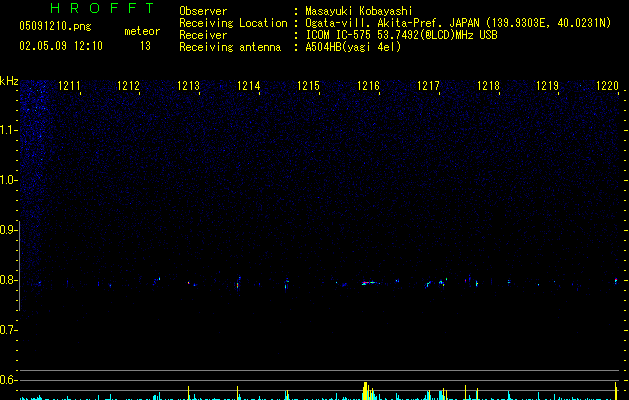The height and width of the screenshot is (400, 629).
Task: Click the 1220 time marker
Action: [608, 86]
